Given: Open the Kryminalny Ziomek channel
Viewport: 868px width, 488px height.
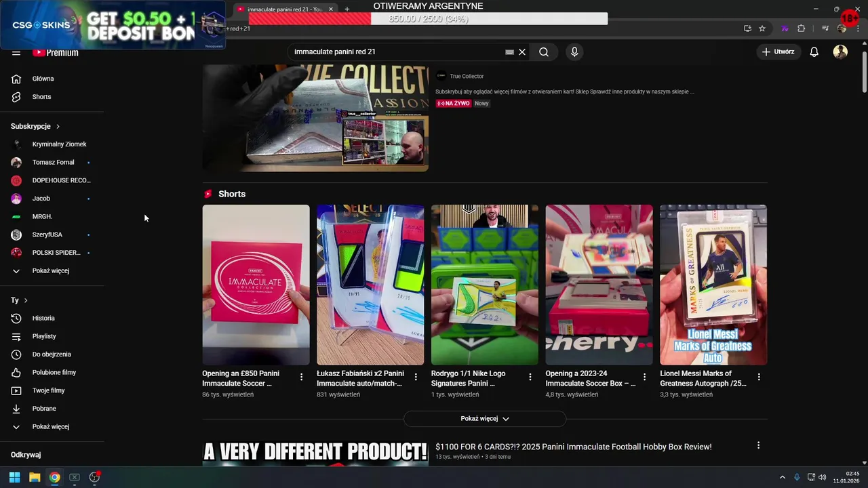Looking at the screenshot, I should pyautogui.click(x=52, y=144).
